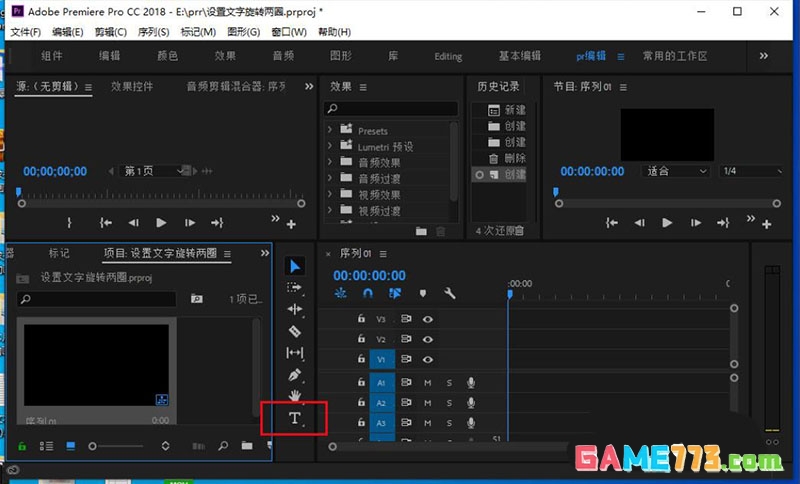Click new bin icon in Effects panel footer
Image resolution: width=800 pixels, height=484 pixels.
point(421,231)
